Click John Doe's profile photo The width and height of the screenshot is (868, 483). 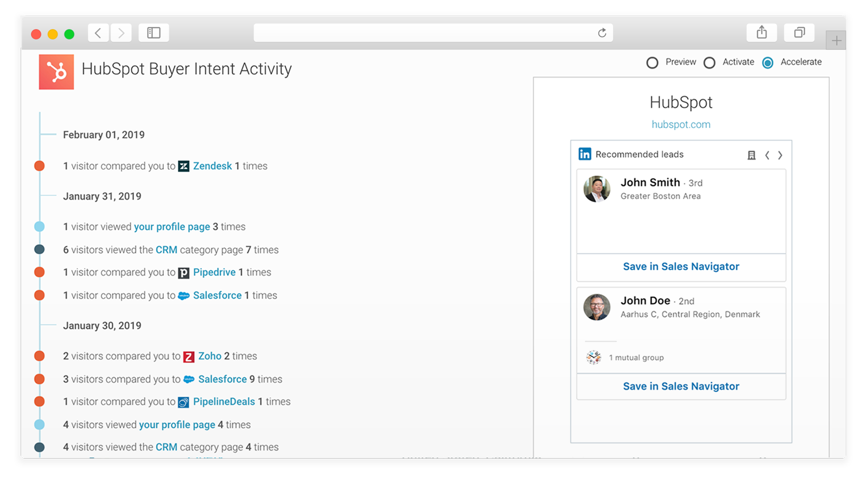pyautogui.click(x=597, y=307)
